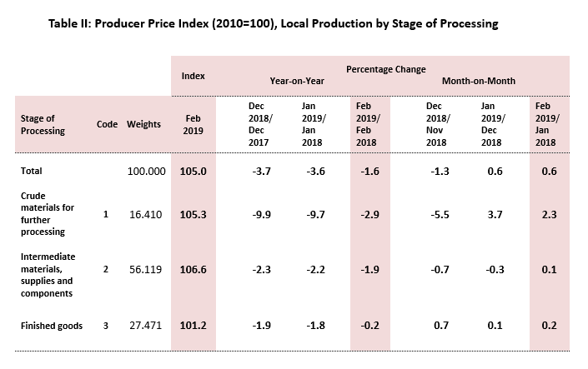
Task: Select the 'Index' column header
Action: pos(193,76)
